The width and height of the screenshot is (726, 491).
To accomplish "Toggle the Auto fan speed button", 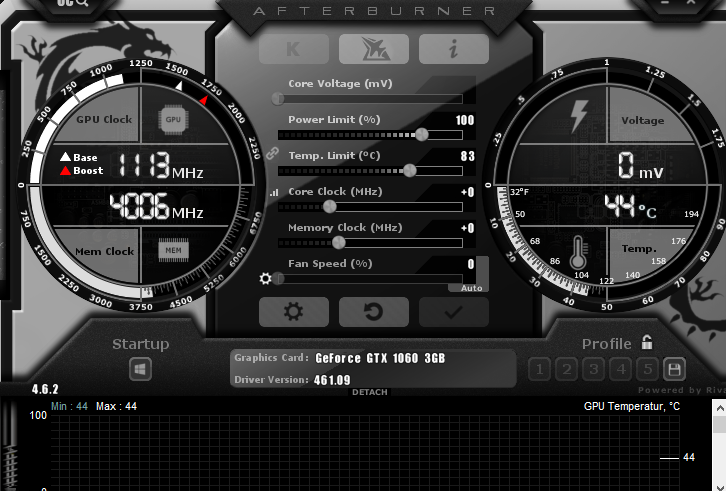I will coord(471,288).
